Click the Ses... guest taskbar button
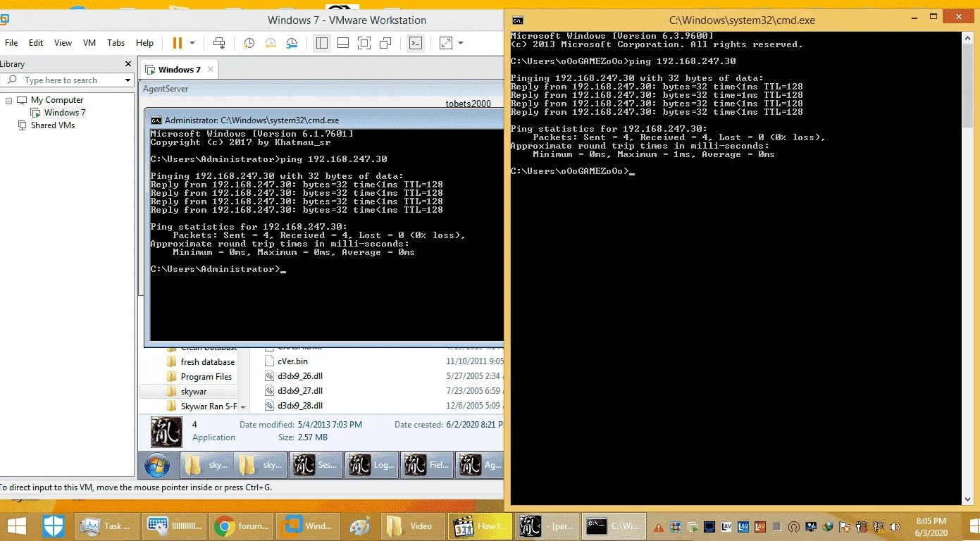Viewport: 980px width, 541px height. tap(316, 466)
